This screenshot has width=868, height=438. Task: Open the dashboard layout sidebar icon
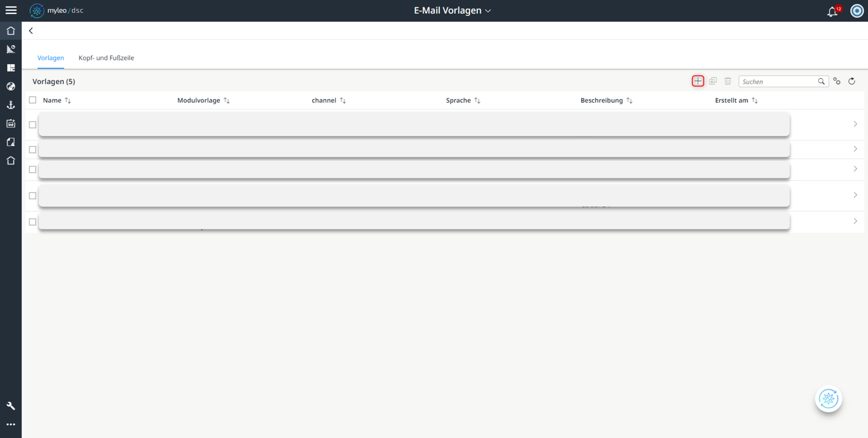(x=11, y=68)
